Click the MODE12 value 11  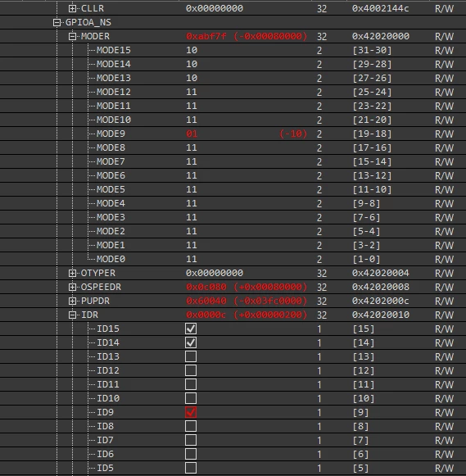(x=192, y=92)
